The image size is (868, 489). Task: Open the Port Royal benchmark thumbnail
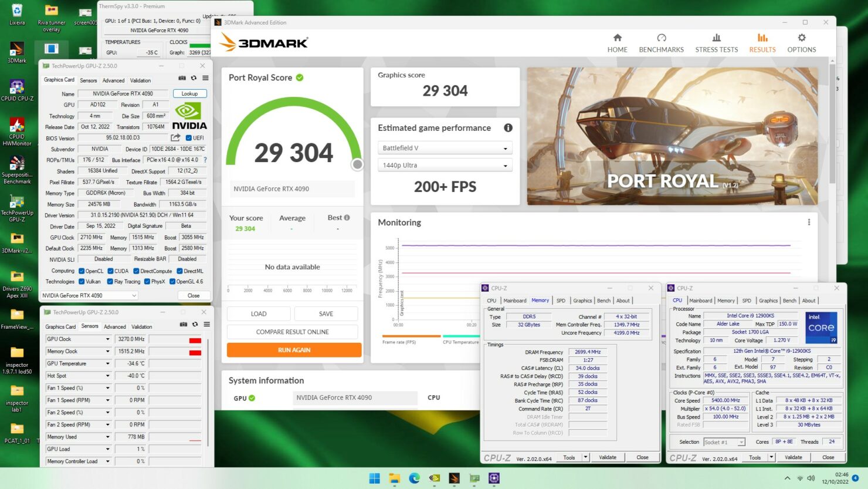[x=672, y=136]
